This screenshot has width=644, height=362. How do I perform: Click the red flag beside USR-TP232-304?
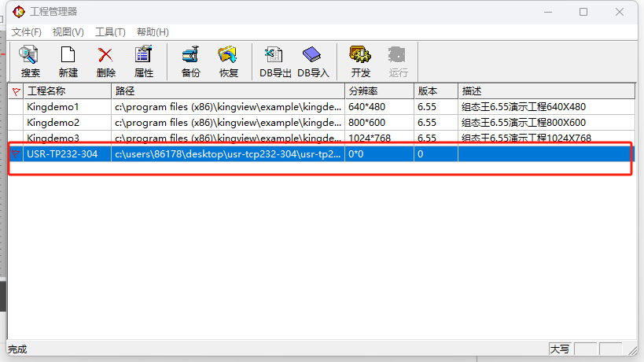click(15, 154)
